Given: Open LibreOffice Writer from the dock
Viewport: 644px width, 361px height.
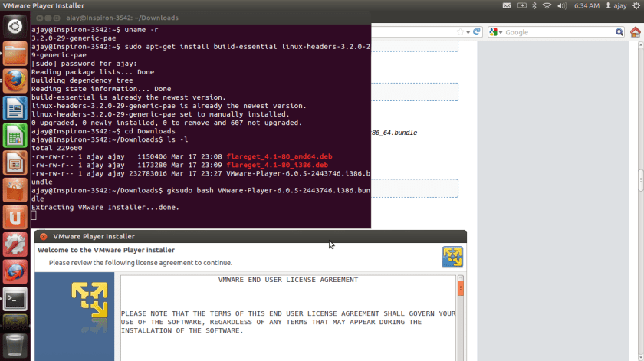Looking at the screenshot, I should click(x=15, y=108).
